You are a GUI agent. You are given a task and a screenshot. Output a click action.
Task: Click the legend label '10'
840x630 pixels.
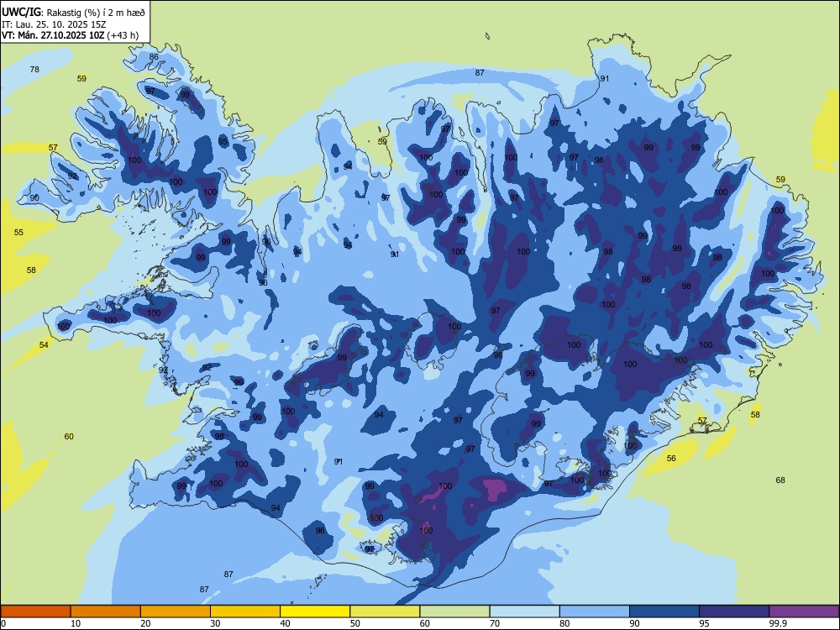76,623
